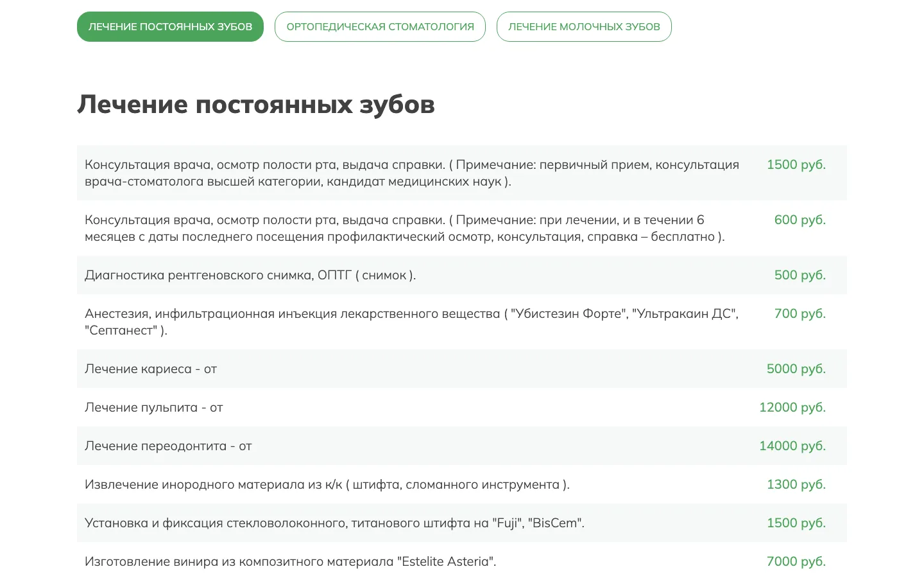
Task: Click the consultation row mentioning '6 месяцев'
Action: coord(462,228)
